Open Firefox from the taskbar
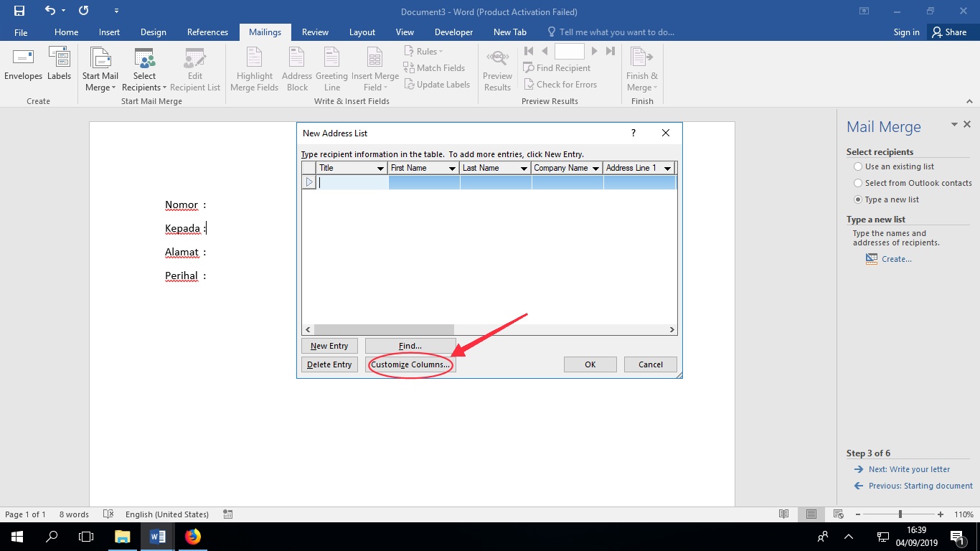The width and height of the screenshot is (980, 551). 193,536
